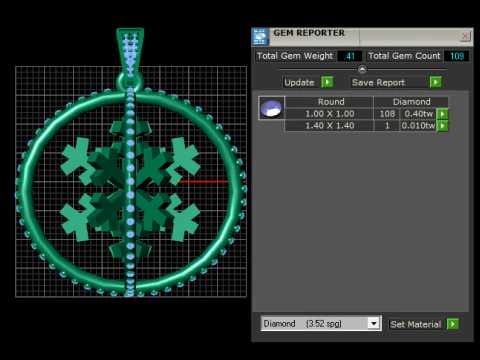Viewport: 480px width, 360px height.
Task: Click the Save Report label
Action: click(378, 82)
